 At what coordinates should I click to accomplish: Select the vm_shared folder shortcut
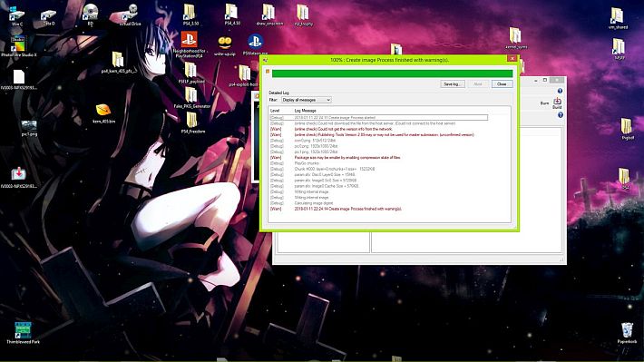pos(618,18)
